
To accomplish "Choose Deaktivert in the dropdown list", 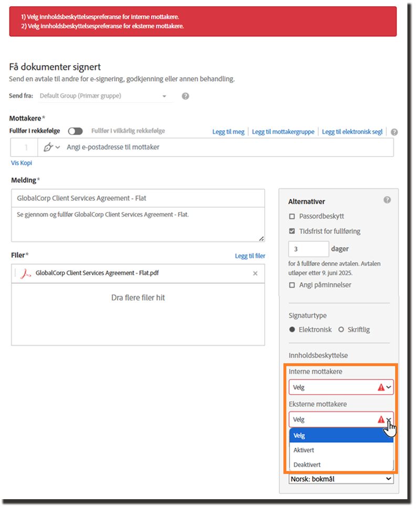I will [341, 465].
